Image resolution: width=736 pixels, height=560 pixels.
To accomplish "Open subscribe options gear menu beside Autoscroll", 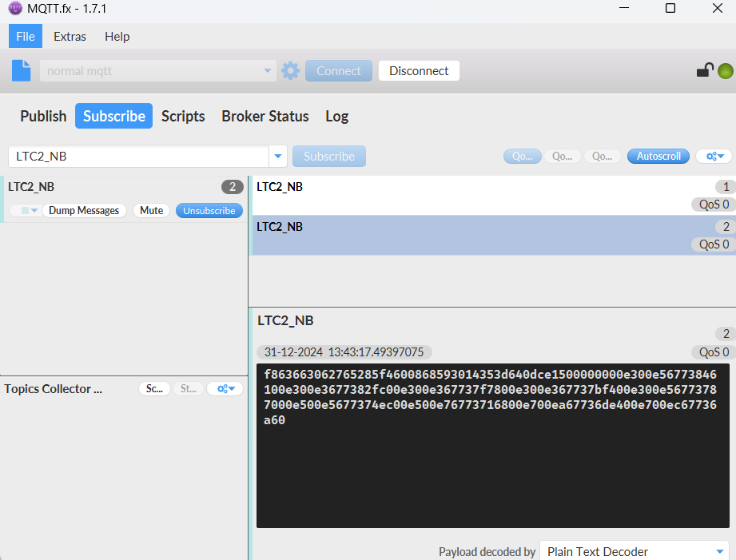I will click(714, 157).
